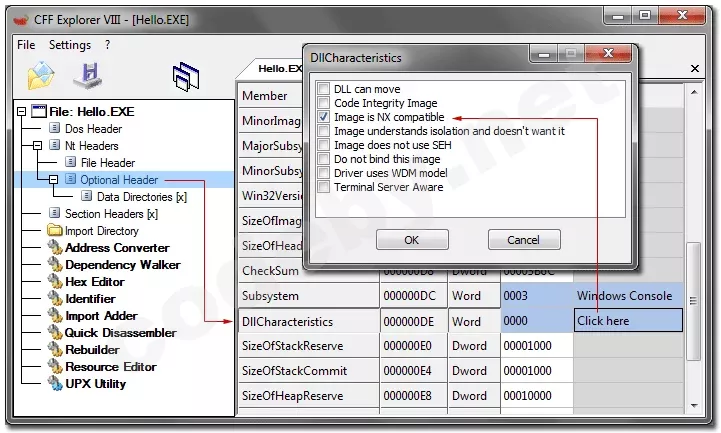This screenshot has width=721, height=433.
Task: Select Section Headers [x] in the tree
Action: [x=111, y=213]
